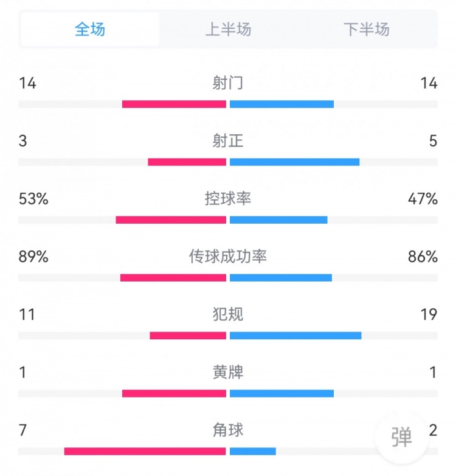Select the 犯规 stat label

coord(228,314)
